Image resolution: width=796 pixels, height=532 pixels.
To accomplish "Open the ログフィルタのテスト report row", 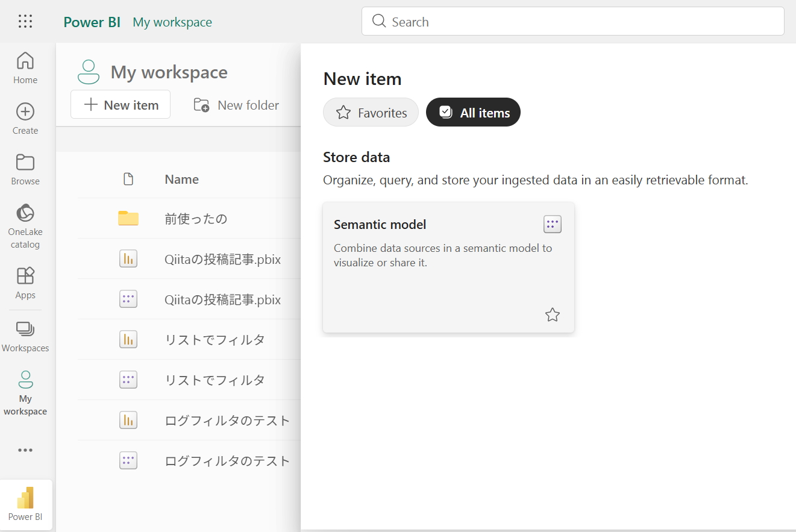I will click(227, 421).
